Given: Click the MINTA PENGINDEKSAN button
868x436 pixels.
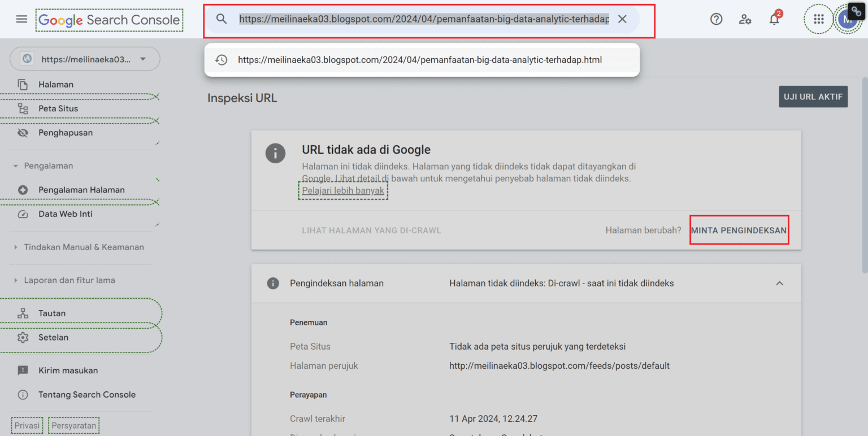Looking at the screenshot, I should coord(739,230).
